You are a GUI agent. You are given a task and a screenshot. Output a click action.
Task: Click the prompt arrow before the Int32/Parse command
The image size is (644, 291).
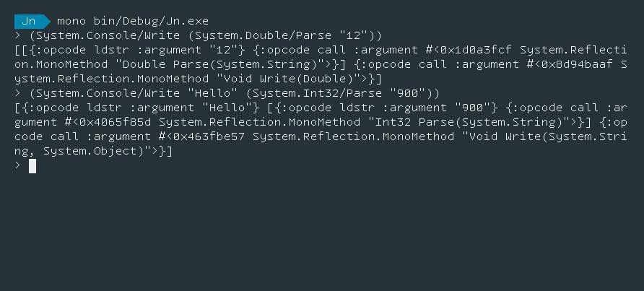(17, 93)
